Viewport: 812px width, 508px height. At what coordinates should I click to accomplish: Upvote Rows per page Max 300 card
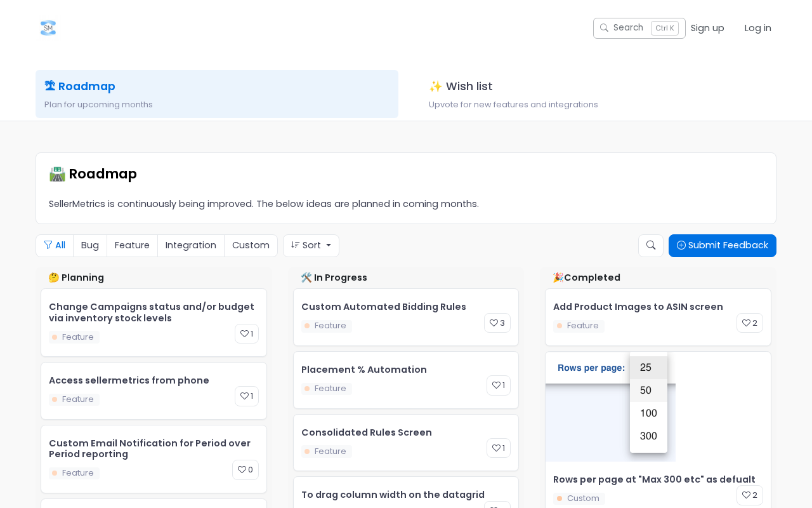tap(750, 495)
